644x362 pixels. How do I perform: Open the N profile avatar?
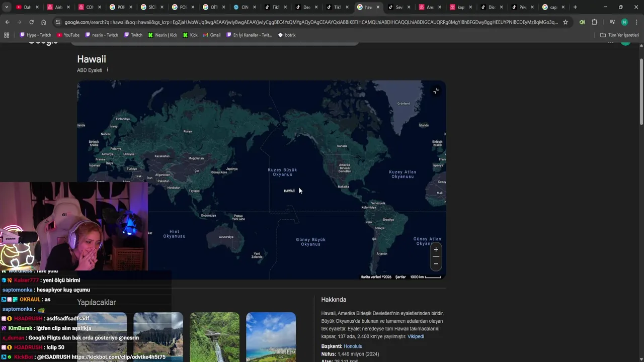624,22
